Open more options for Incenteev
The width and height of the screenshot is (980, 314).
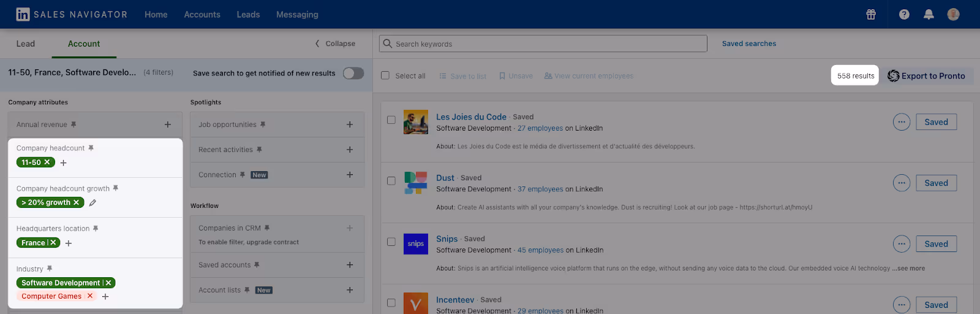[901, 305]
